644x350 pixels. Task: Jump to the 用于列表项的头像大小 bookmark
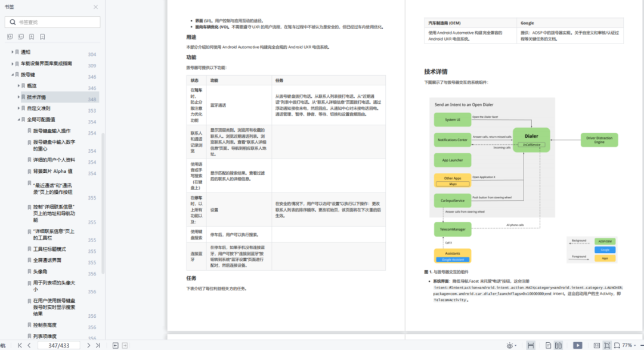[54, 286]
